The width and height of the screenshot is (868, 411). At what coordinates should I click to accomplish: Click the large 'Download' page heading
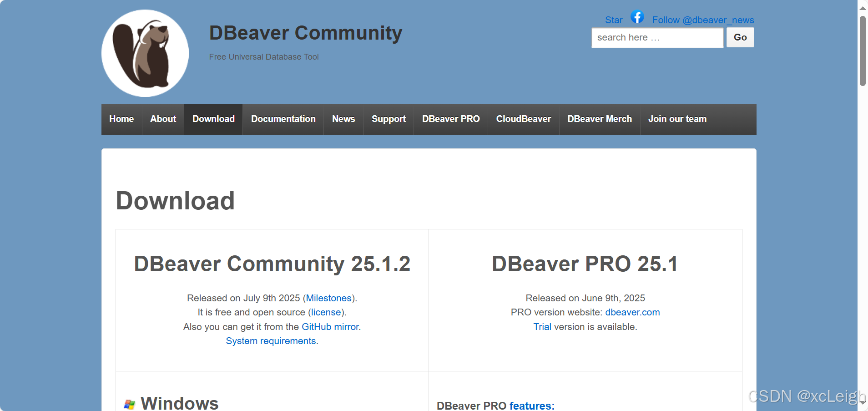tap(175, 201)
